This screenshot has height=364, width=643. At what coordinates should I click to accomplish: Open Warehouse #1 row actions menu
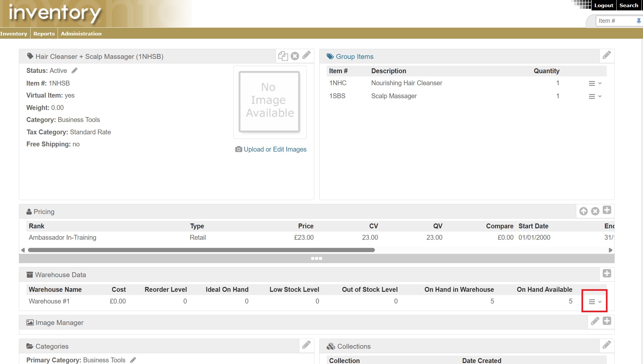point(595,302)
